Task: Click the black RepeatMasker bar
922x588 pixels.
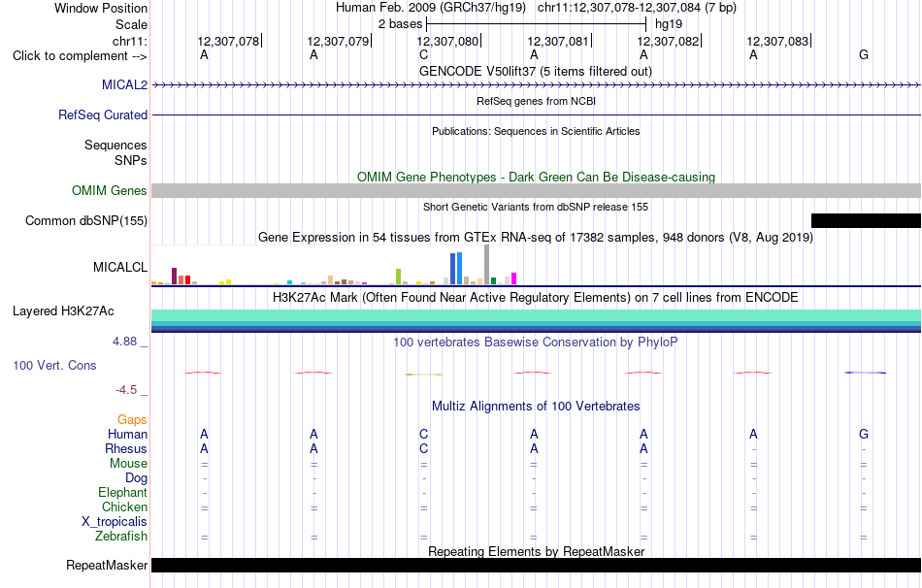Action: (537, 565)
